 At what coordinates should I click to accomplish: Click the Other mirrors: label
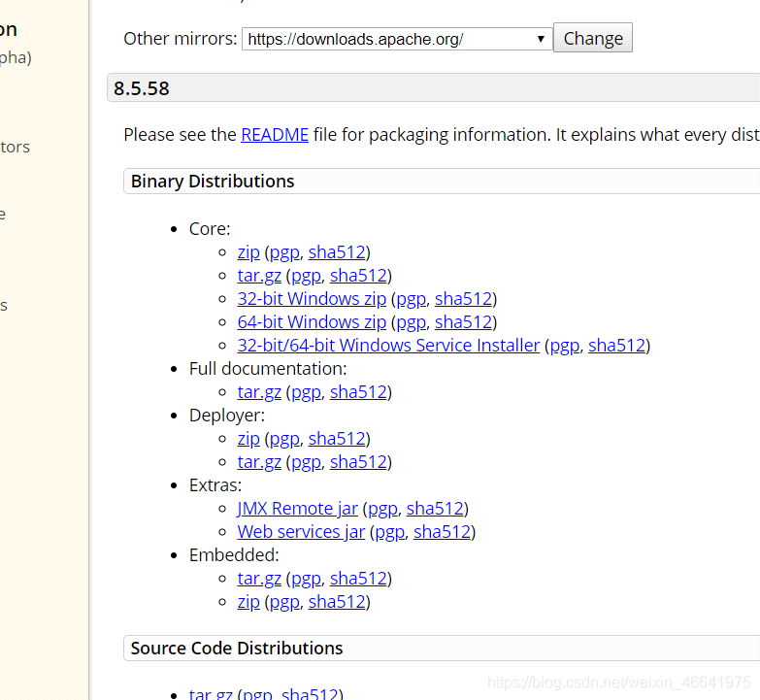click(x=181, y=38)
